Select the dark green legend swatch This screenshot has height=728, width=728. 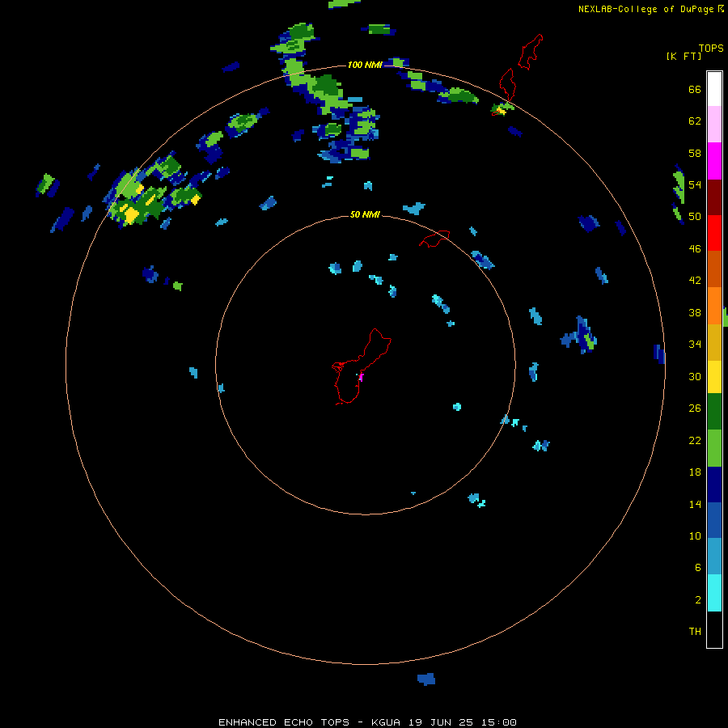[714, 412]
